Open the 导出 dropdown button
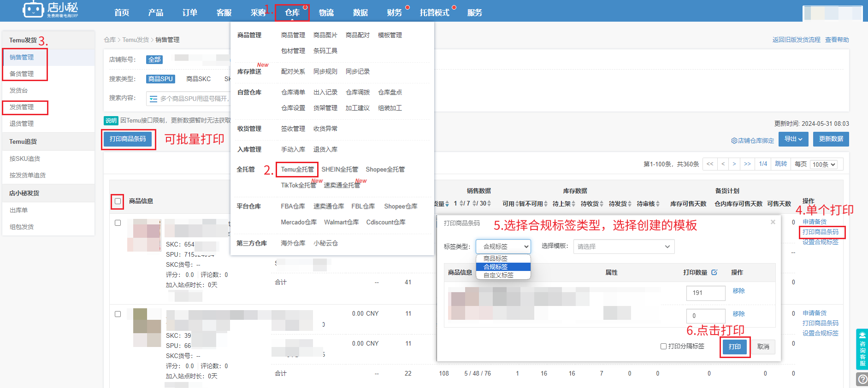 click(x=793, y=139)
